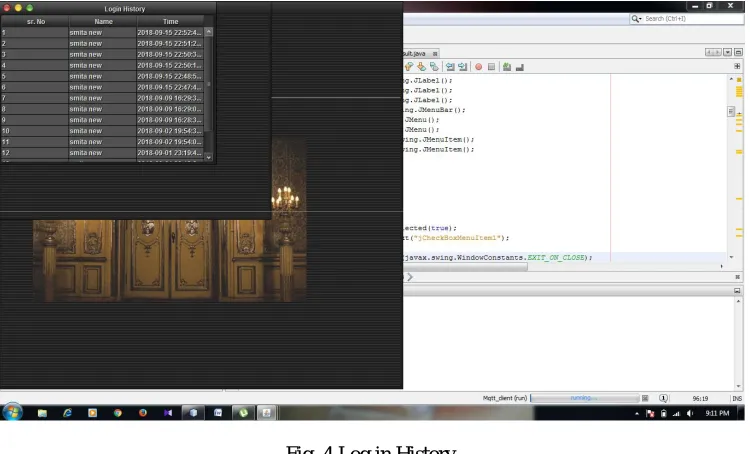Click the Login History table scroll down arrow
Viewport: 750px width, 454px height.
pos(209,157)
